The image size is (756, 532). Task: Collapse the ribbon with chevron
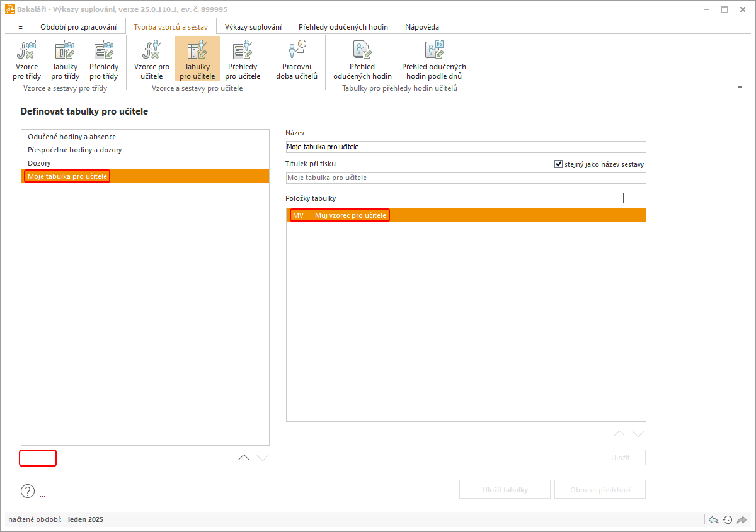click(x=740, y=88)
